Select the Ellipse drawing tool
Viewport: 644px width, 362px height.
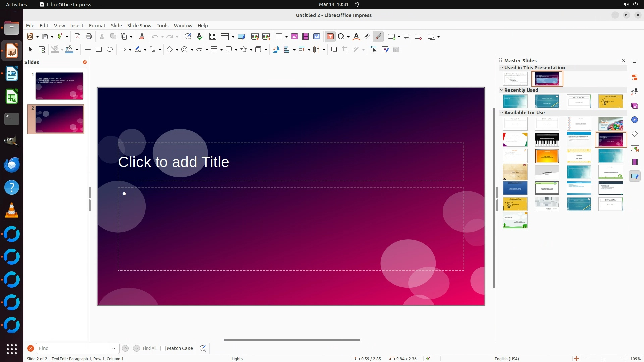pos(110,50)
